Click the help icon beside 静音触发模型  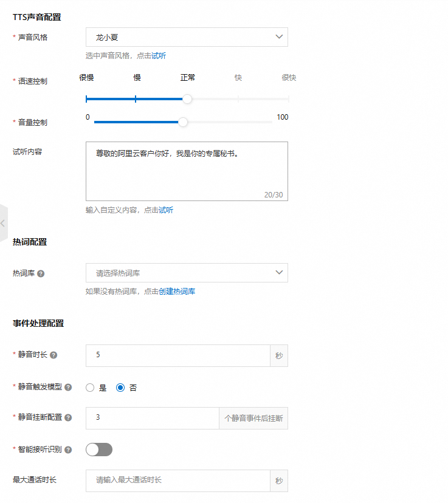[x=68, y=387]
